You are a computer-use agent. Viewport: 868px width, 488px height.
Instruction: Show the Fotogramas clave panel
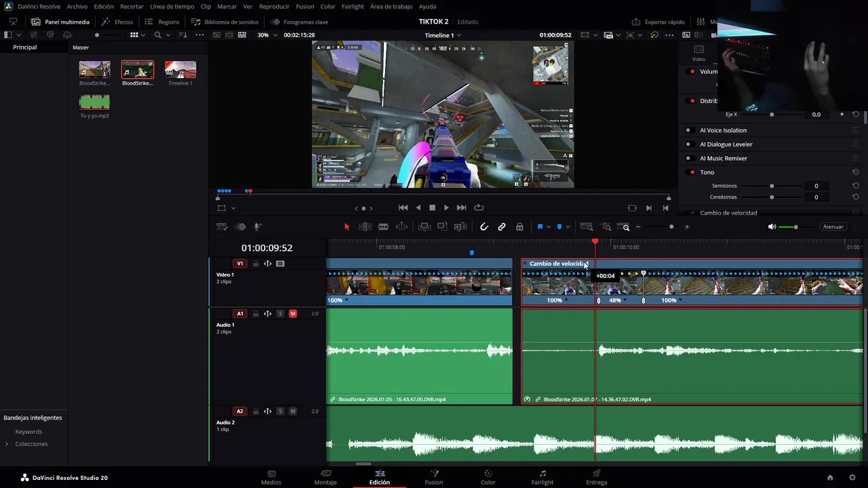[x=299, y=22]
